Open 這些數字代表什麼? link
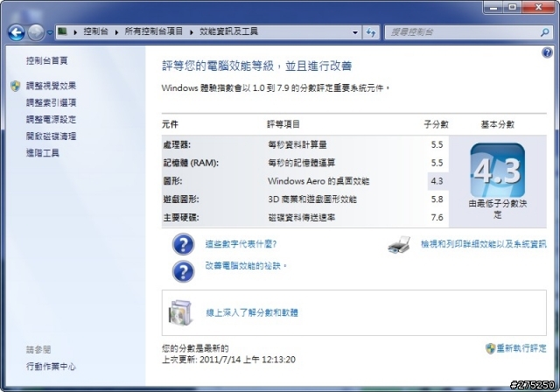The height and width of the screenshot is (392, 560). tap(241, 244)
